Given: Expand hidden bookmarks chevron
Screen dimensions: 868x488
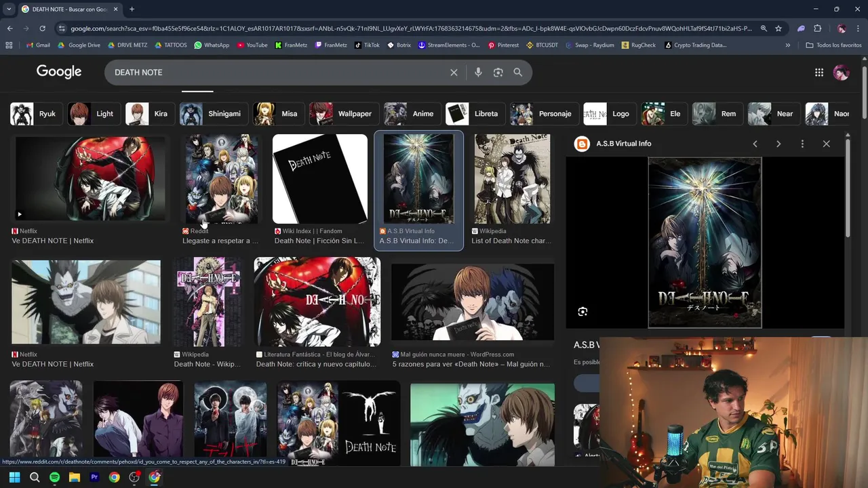Looking at the screenshot, I should pyautogui.click(x=787, y=45).
